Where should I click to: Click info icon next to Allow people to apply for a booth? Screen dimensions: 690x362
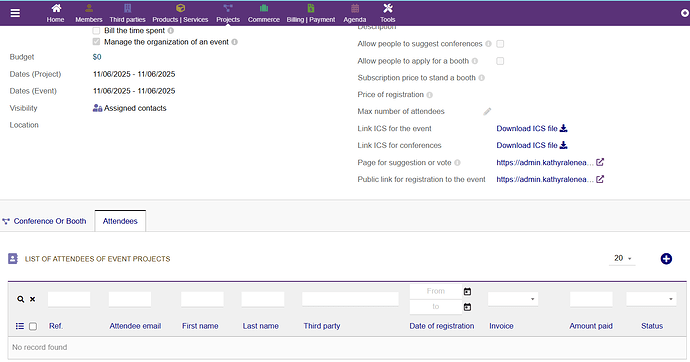coord(475,61)
